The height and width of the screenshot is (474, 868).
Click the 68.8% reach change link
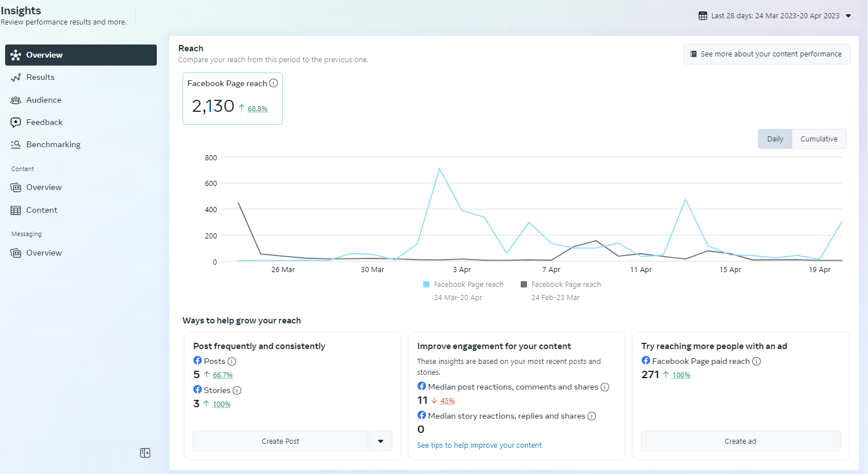coord(257,109)
